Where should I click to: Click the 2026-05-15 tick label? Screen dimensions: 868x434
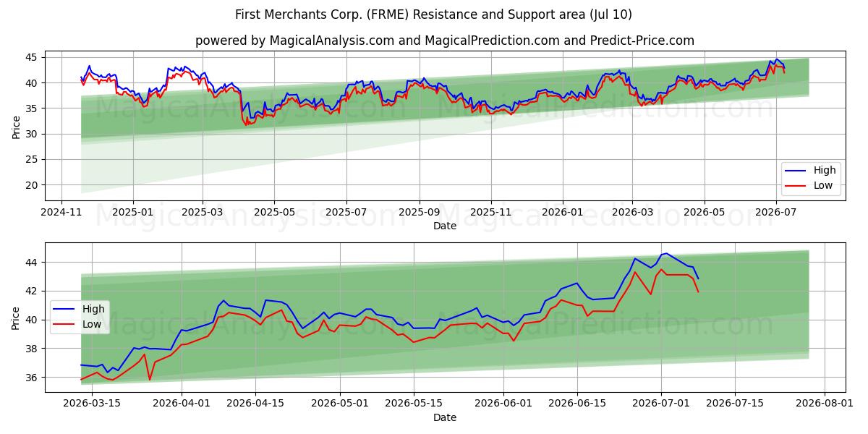(x=414, y=404)
